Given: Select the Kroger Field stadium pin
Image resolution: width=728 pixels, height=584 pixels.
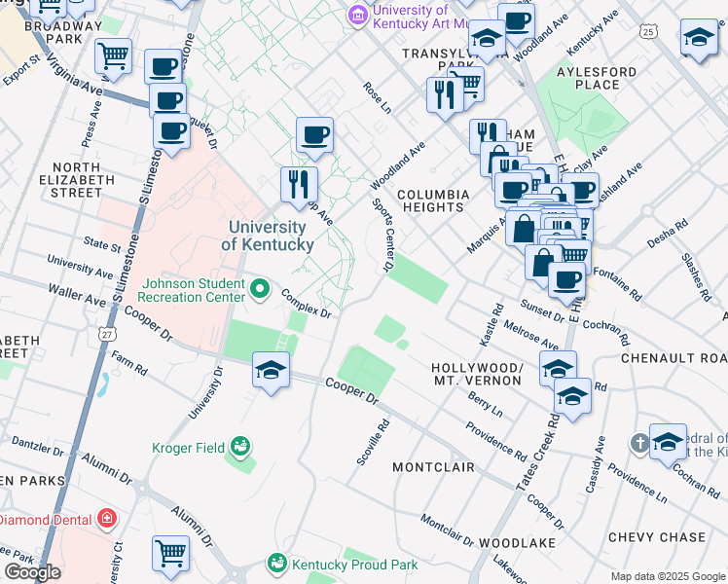Looking at the screenshot, I should [240, 448].
